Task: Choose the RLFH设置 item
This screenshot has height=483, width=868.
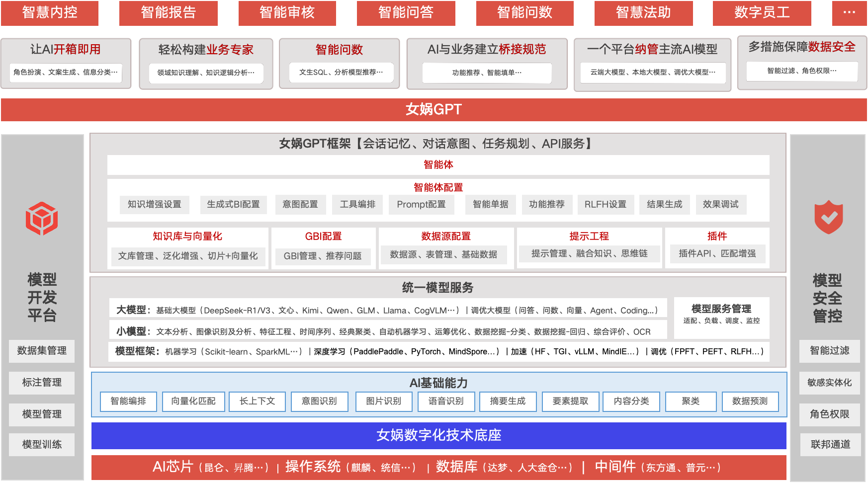Action: tap(605, 204)
